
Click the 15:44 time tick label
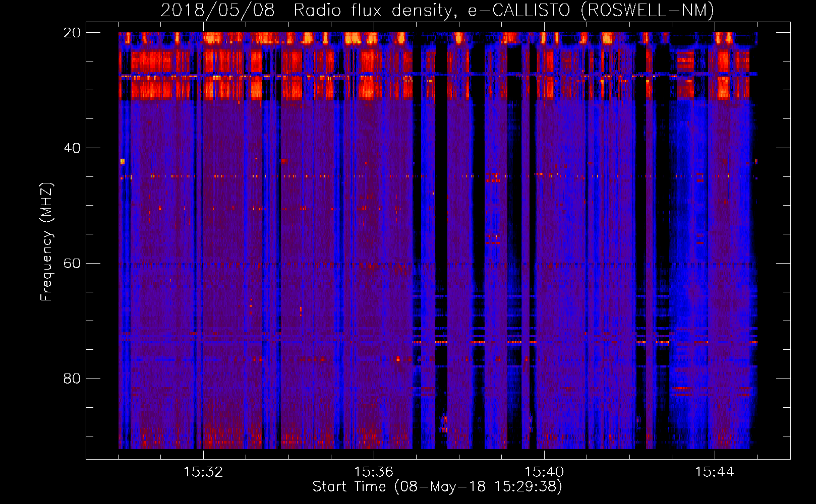click(x=715, y=472)
